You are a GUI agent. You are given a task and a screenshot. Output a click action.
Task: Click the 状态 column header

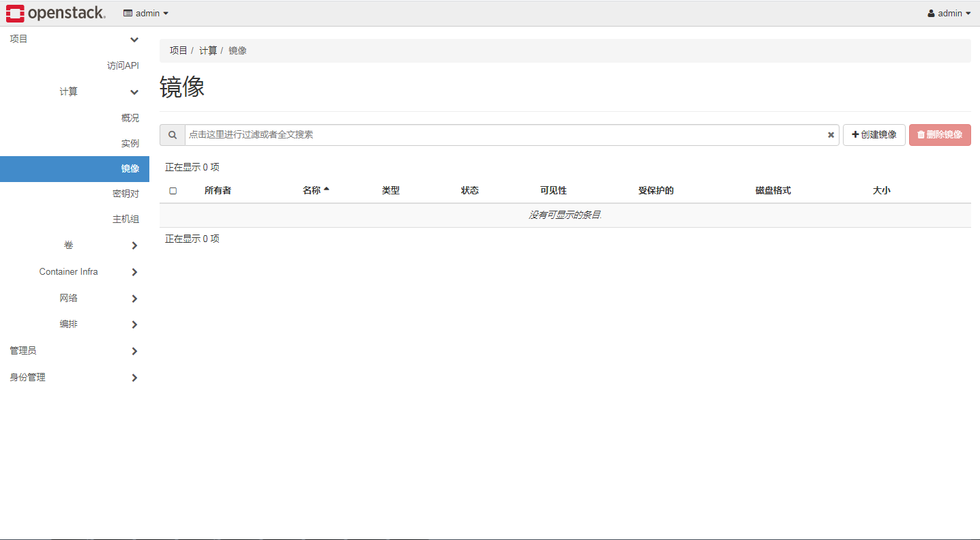pos(470,190)
